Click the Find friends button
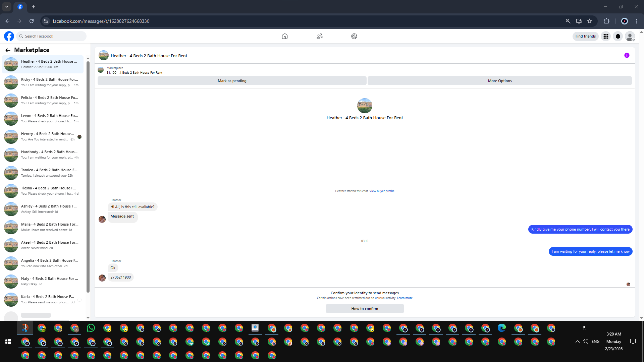 point(586,36)
